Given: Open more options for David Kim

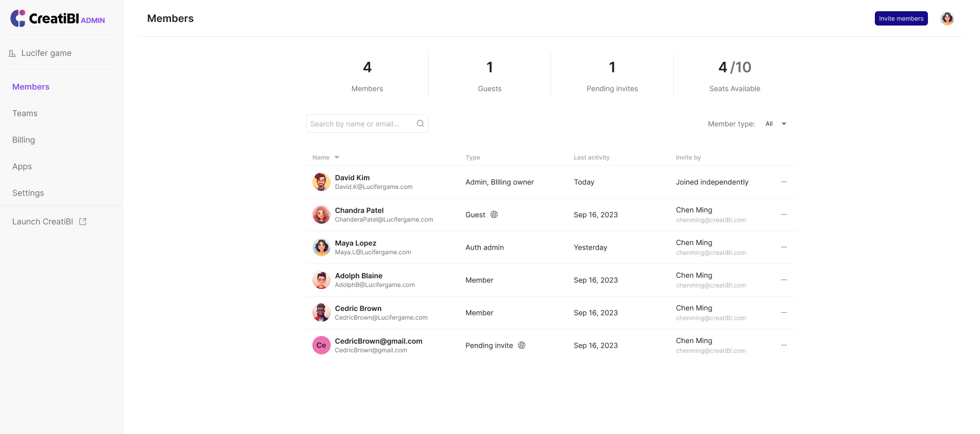Looking at the screenshot, I should (783, 182).
